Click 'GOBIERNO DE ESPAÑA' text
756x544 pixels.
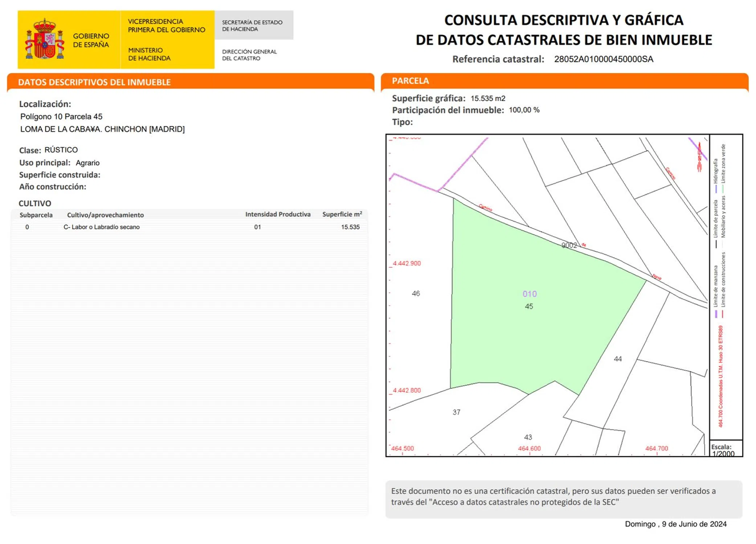tap(91, 40)
